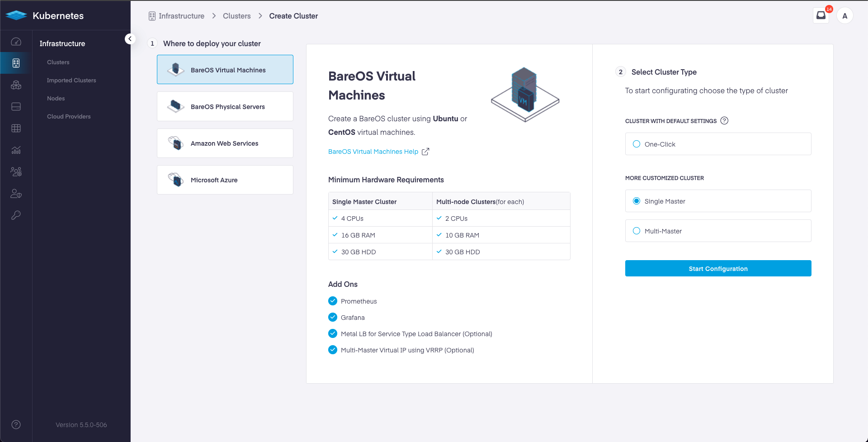Screen dimensions: 868x442
Task: Select the One-Click cluster radio button
Action: pyautogui.click(x=637, y=143)
